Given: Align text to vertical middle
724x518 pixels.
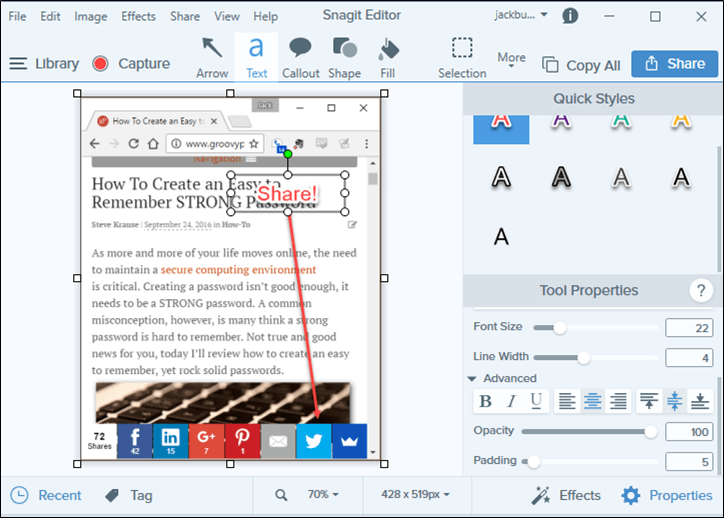Looking at the screenshot, I should [675, 401].
